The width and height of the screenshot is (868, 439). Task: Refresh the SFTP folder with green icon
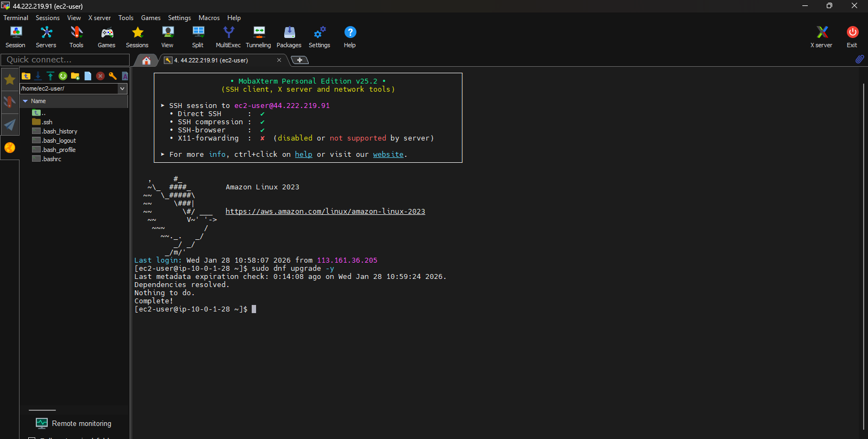63,76
